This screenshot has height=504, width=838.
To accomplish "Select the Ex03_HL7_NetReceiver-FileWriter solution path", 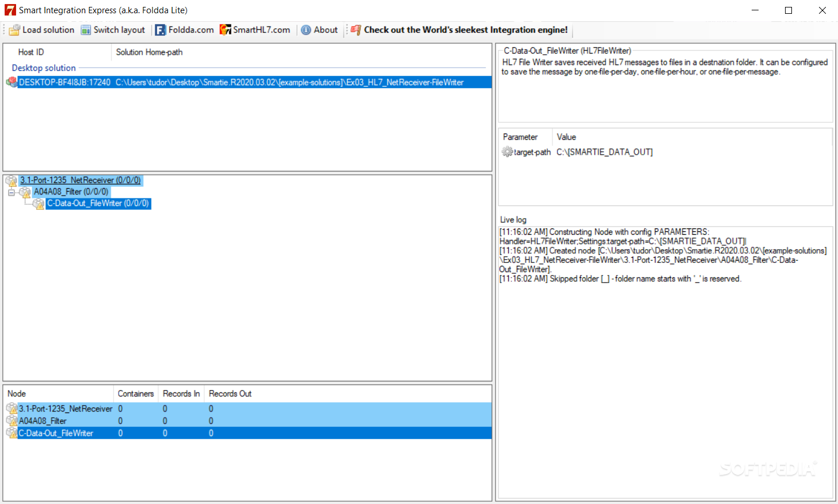I will click(290, 82).
